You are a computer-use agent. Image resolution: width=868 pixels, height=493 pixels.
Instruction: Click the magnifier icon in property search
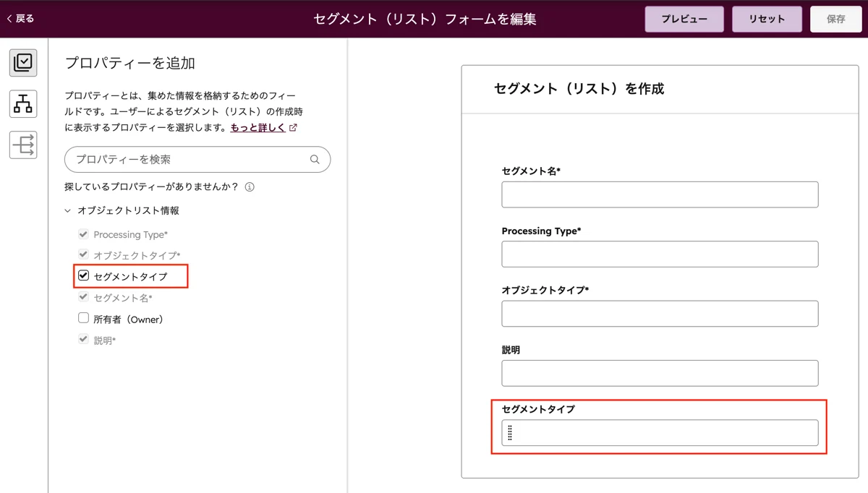(315, 160)
